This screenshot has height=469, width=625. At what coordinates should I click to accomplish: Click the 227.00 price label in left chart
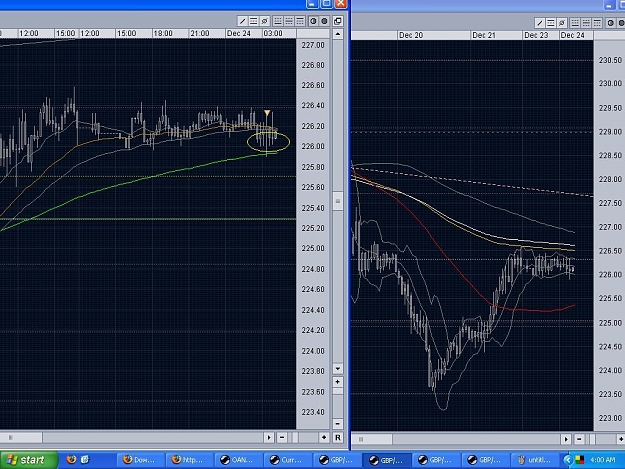pyautogui.click(x=313, y=45)
